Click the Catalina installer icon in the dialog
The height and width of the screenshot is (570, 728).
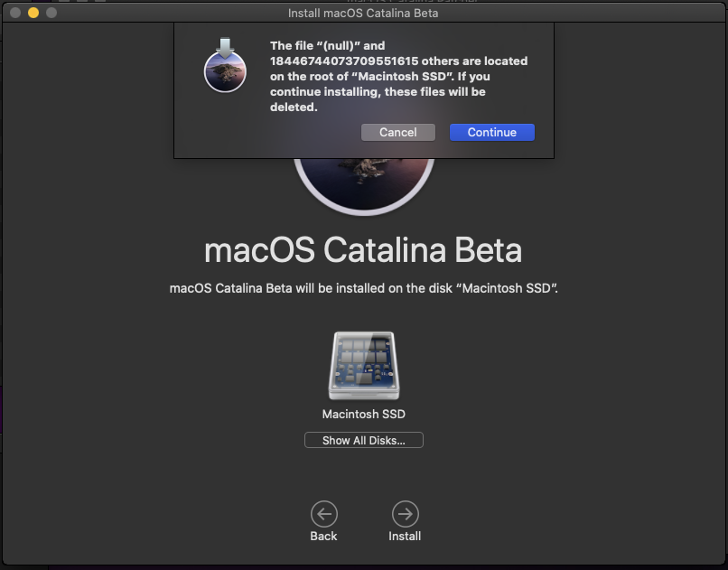pyautogui.click(x=225, y=65)
